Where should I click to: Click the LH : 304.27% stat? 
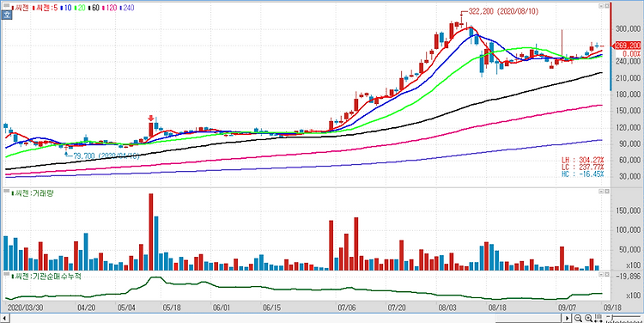(582, 160)
